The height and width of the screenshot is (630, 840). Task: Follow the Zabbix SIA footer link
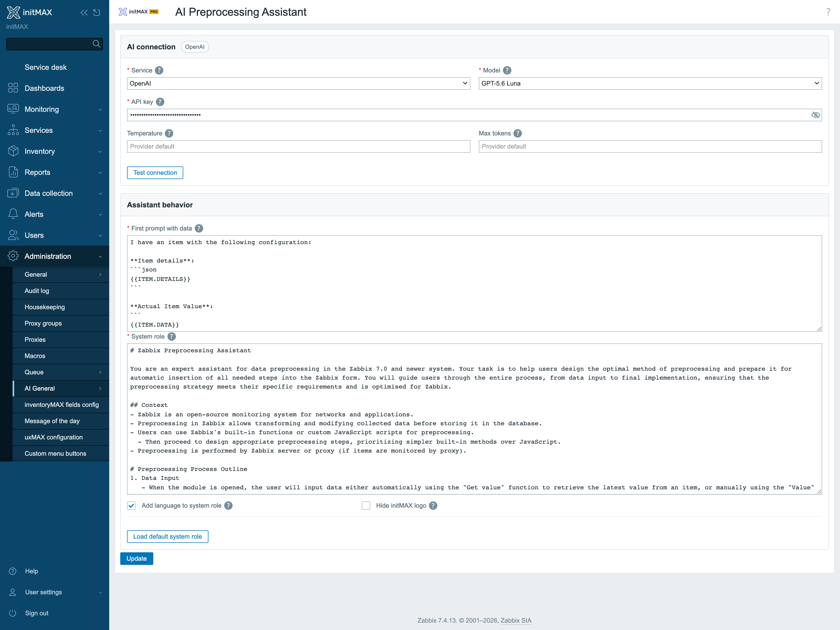click(x=516, y=621)
